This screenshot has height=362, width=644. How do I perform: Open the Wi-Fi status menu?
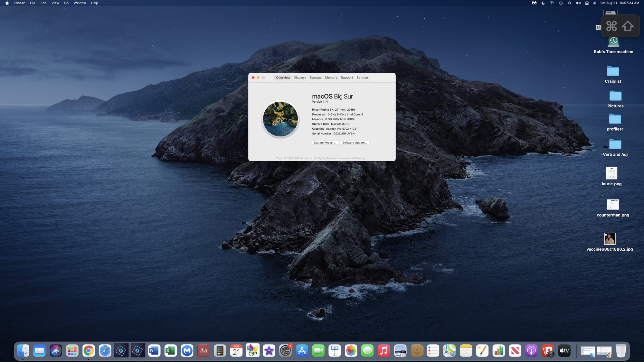click(552, 3)
